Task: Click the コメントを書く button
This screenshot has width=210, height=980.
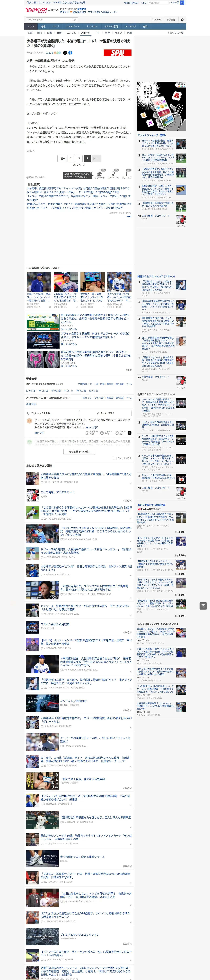Action: pyautogui.click(x=105, y=413)
